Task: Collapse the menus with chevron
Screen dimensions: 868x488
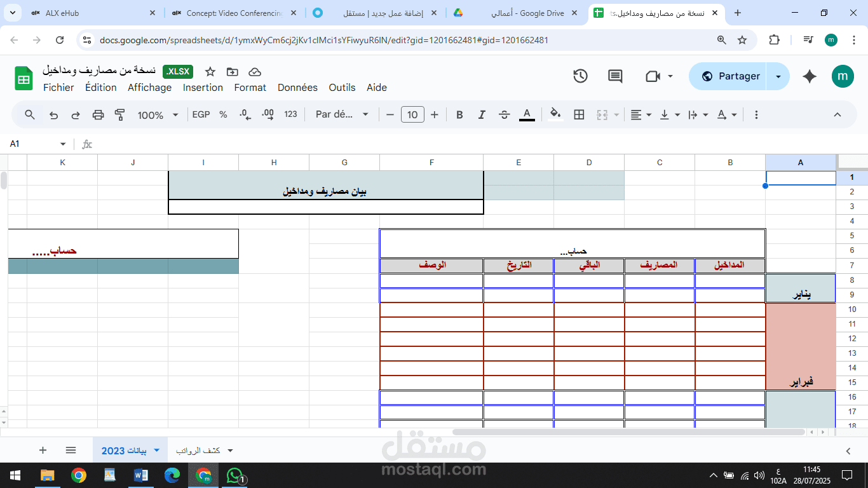Action: pos(837,115)
